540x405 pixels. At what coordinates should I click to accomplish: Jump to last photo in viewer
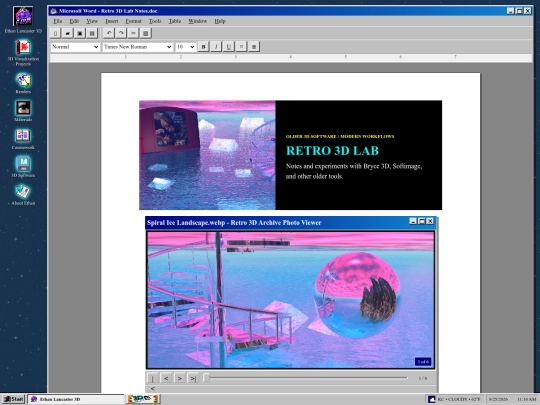[193, 378]
